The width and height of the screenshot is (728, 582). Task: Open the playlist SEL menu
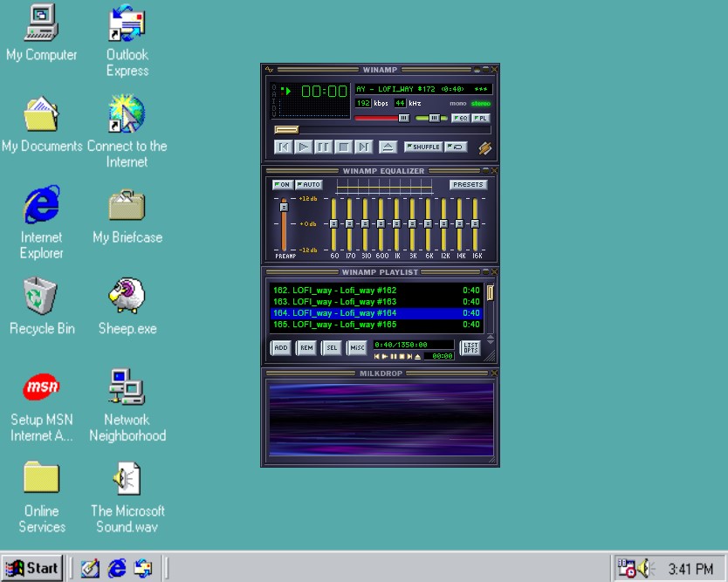(332, 347)
